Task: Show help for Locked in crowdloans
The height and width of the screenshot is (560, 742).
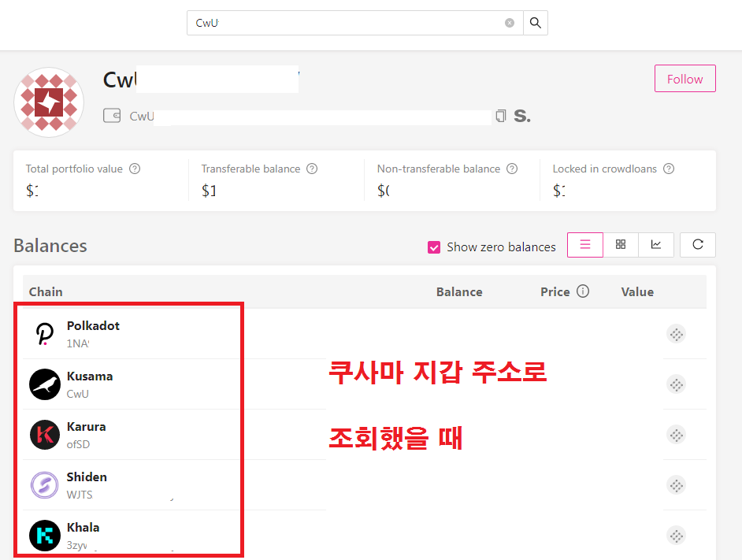Action: [x=669, y=169]
